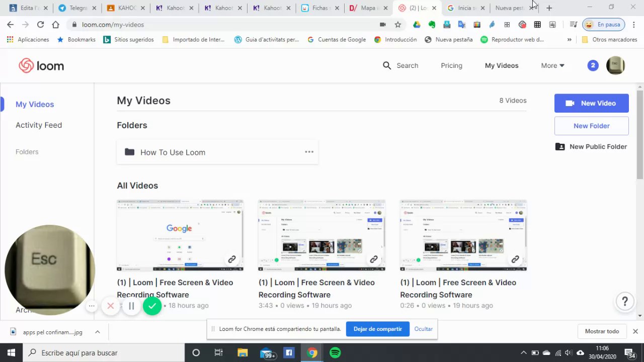Open the How To Use Loom folder

[217, 152]
